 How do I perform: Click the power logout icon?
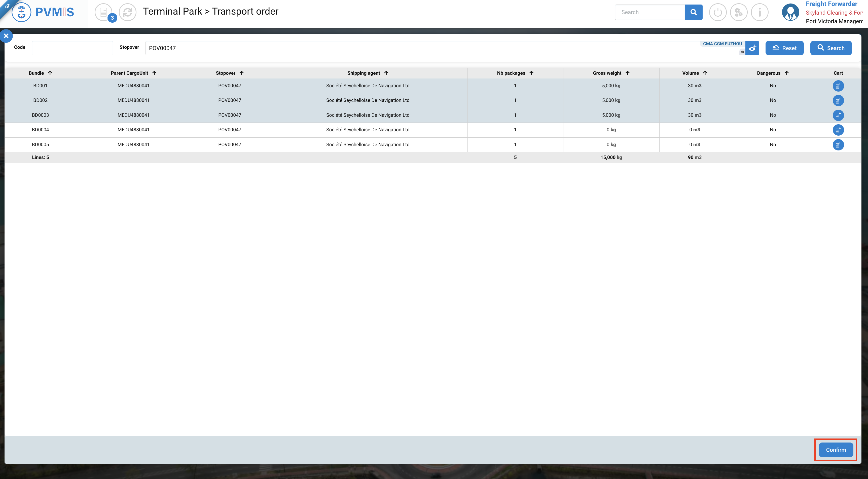pos(718,13)
